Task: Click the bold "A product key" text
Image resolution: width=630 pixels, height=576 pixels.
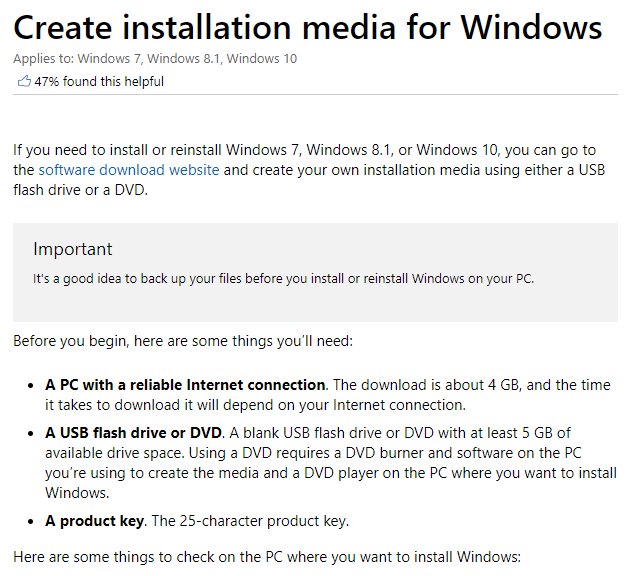Action: [x=92, y=520]
